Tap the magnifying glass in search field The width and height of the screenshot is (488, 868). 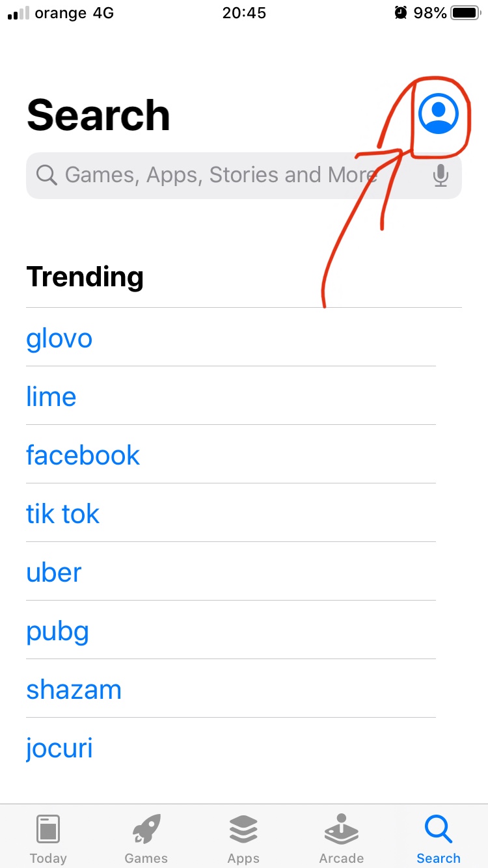click(x=46, y=175)
